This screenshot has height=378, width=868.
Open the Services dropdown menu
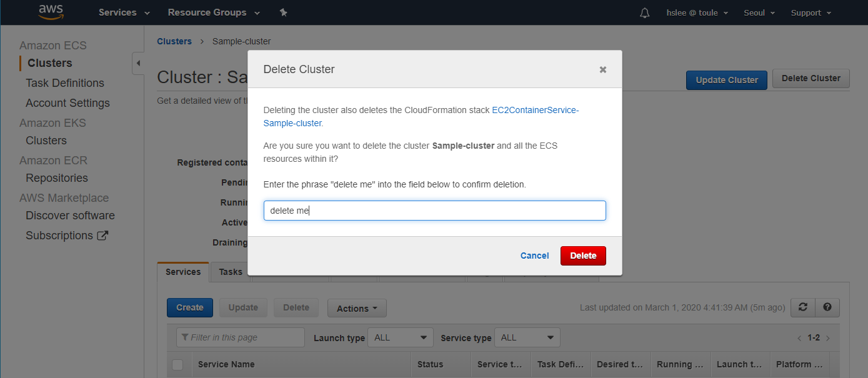coord(124,12)
